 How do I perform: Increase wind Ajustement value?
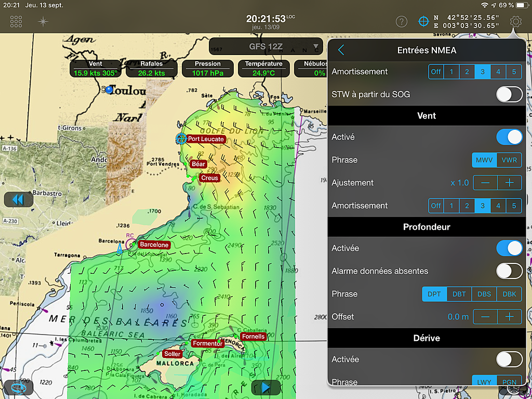510,183
